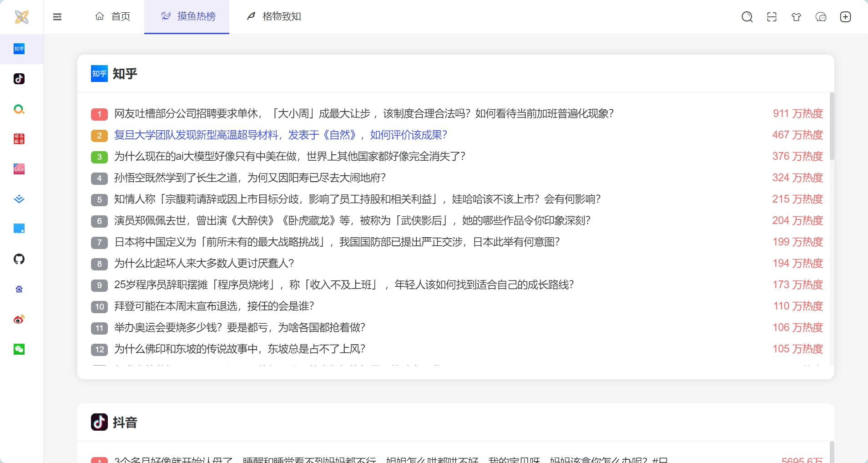
Task: Open the 25岁程序员辞职摆摊 topic
Action: (344, 285)
